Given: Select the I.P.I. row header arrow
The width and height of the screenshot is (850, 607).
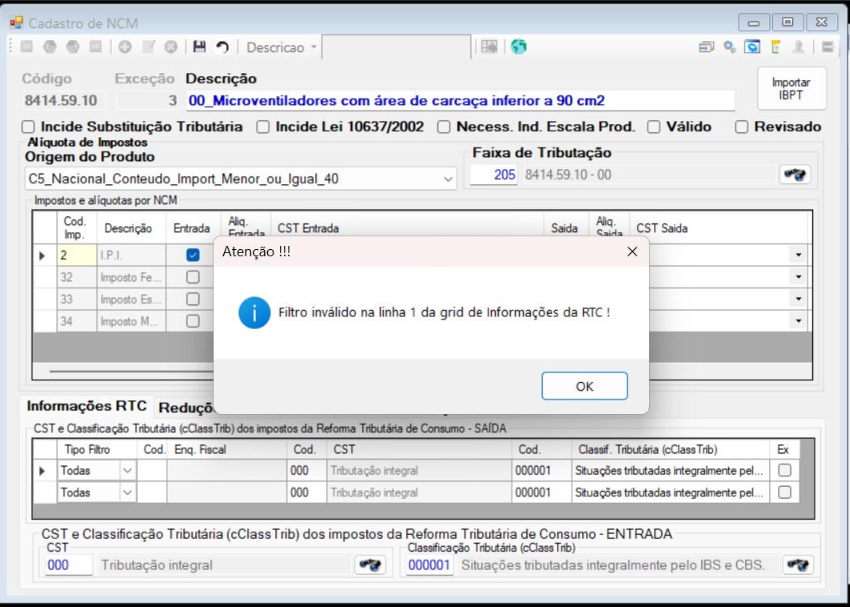Looking at the screenshot, I should tap(44, 255).
